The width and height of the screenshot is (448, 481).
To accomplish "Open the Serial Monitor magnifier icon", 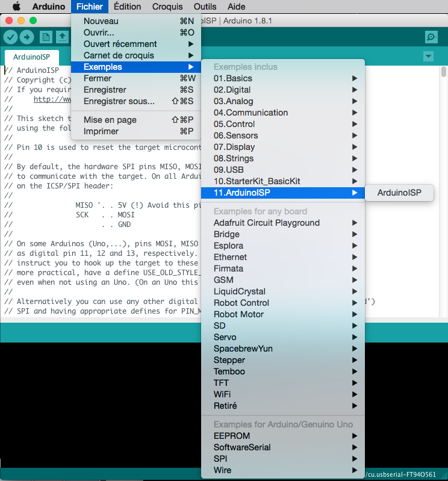I will tap(431, 37).
